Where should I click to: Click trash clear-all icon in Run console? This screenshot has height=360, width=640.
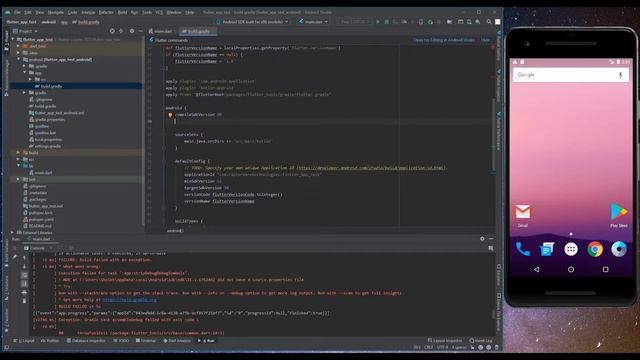(x=24, y=301)
